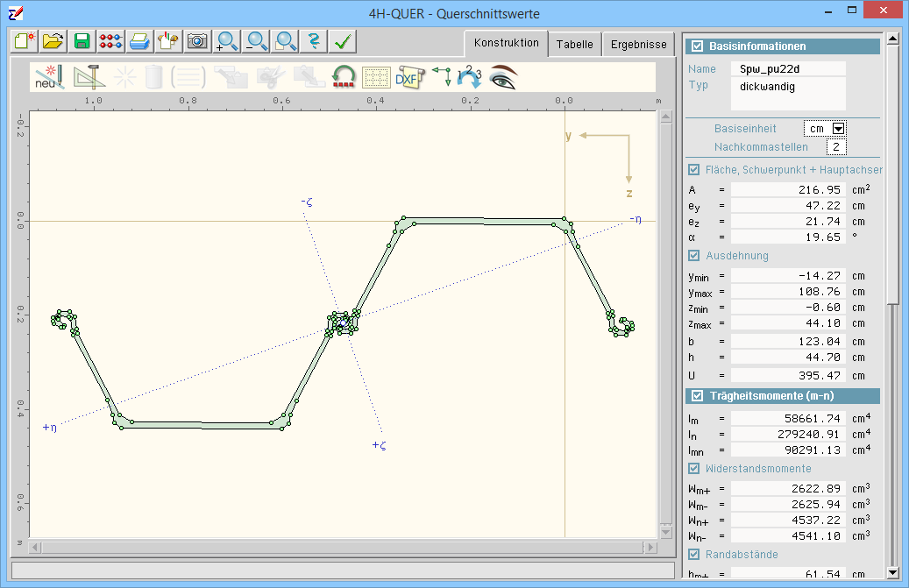Image resolution: width=909 pixels, height=588 pixels.
Task: Save using the green floppy disk icon
Action: (x=82, y=41)
